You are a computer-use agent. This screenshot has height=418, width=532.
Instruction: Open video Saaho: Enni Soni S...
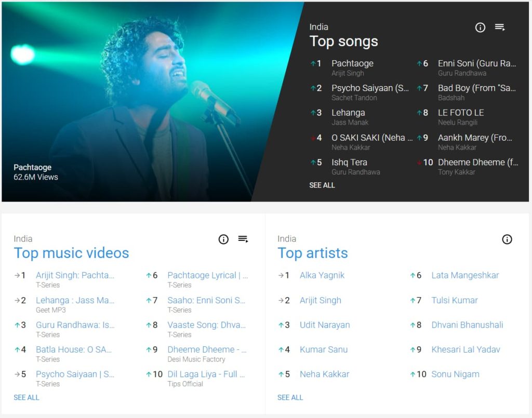[x=206, y=300]
